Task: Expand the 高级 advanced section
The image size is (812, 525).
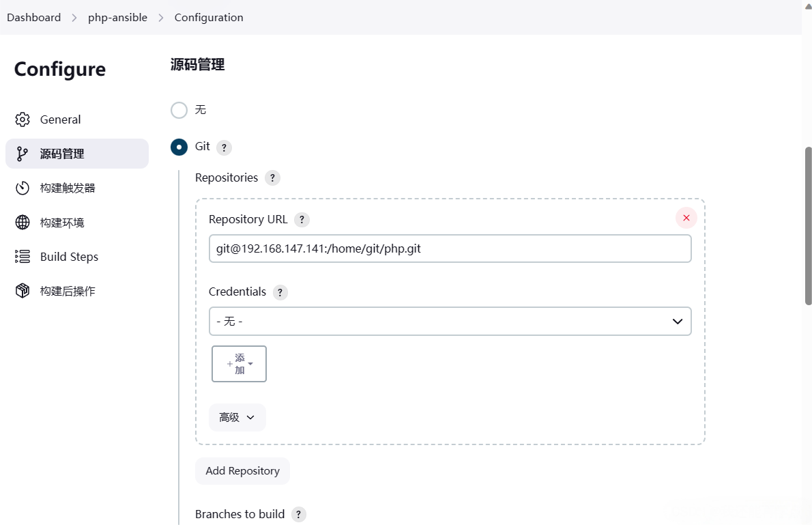Action: click(x=237, y=417)
